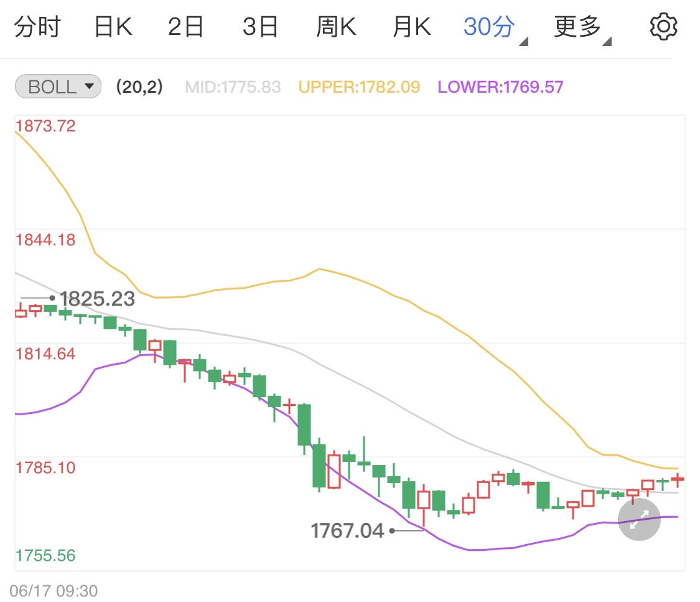The height and width of the screenshot is (602, 700).
Task: Click the 1755.56 axis label
Action: [x=45, y=555]
